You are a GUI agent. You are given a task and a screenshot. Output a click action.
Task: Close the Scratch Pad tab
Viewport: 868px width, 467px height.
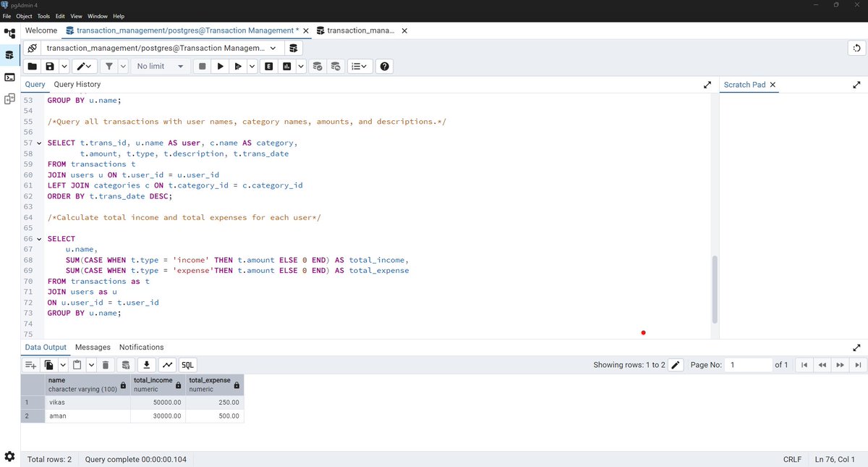tap(773, 85)
